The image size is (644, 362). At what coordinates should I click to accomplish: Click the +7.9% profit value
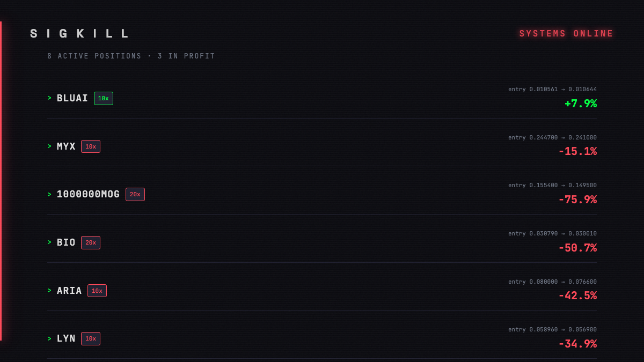pos(581,104)
